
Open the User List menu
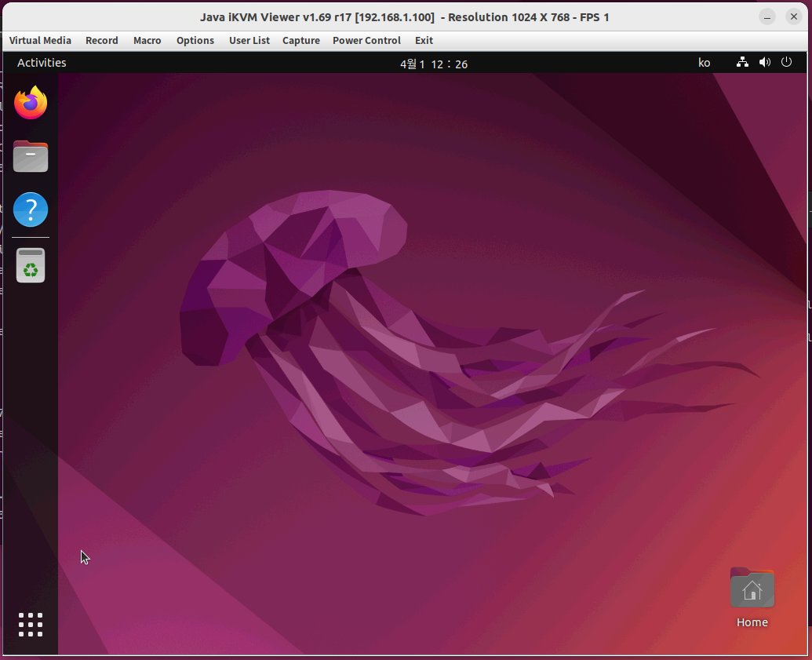pyautogui.click(x=249, y=40)
